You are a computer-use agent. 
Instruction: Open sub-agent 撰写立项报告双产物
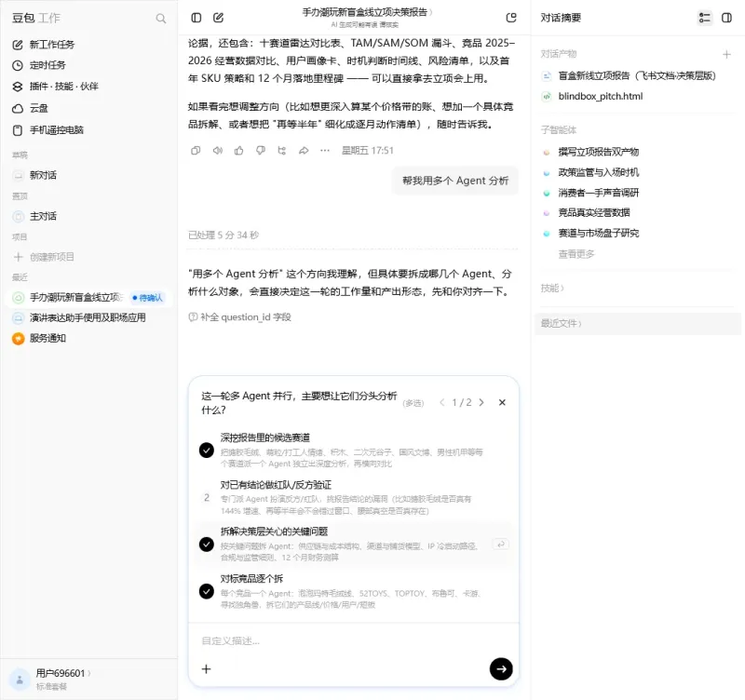click(x=598, y=152)
